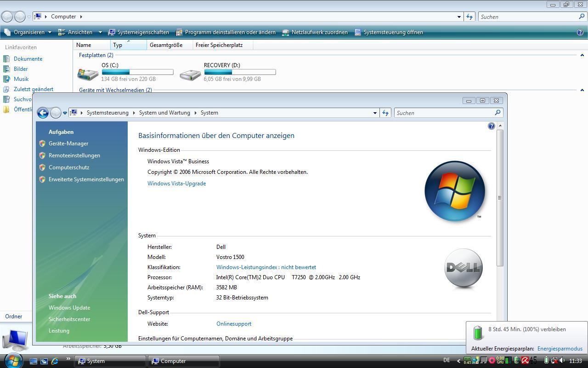Image resolution: width=588 pixels, height=368 pixels.
Task: Click Systemsteuerung öffnen in toolbar
Action: 389,32
